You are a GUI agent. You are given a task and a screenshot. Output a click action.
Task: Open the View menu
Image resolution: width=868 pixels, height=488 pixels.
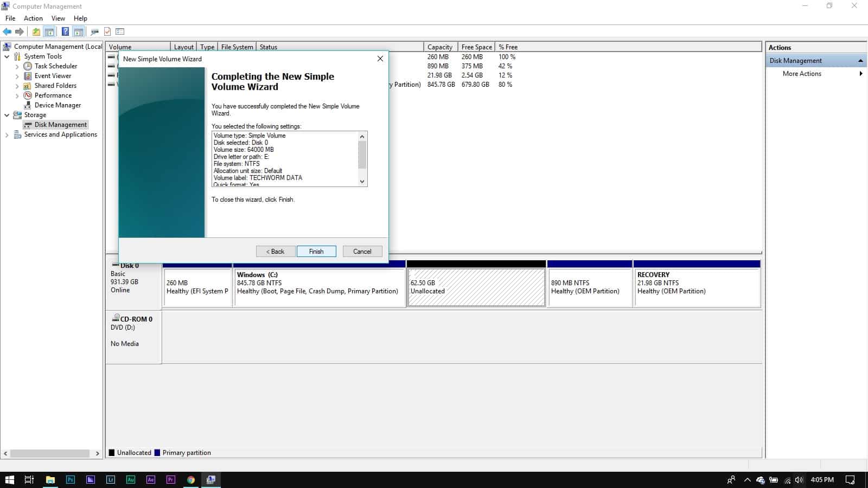[58, 18]
